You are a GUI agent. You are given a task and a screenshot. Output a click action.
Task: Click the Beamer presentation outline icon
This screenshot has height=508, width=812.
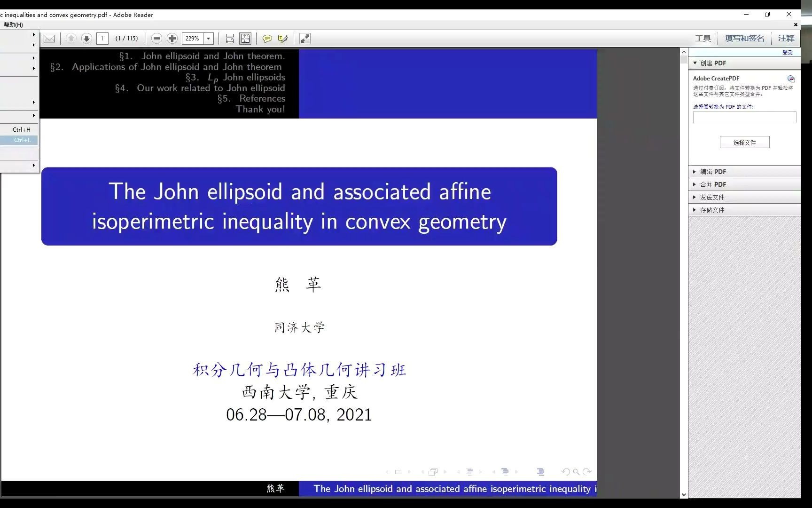coord(541,472)
